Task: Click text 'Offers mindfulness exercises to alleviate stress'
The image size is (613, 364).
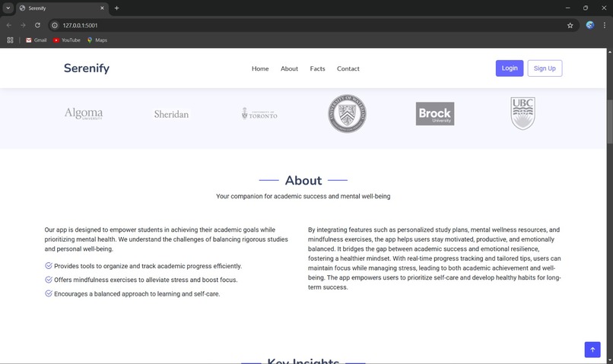Action: click(146, 280)
